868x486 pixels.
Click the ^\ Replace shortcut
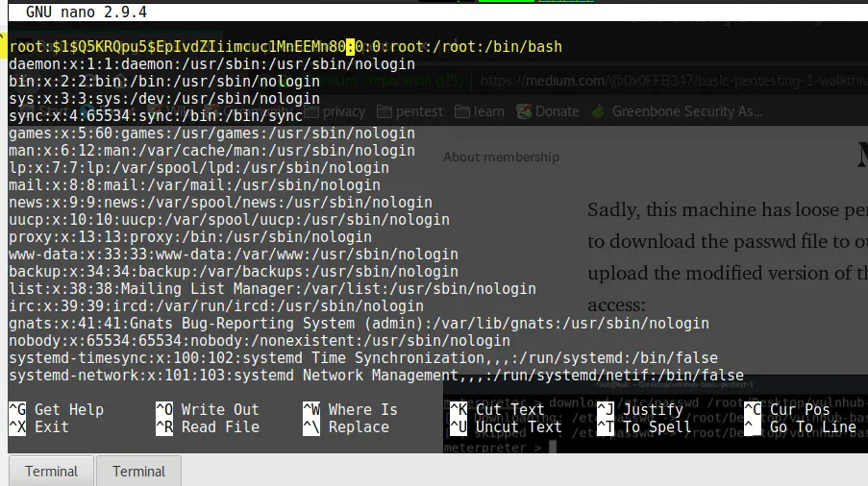[x=346, y=426]
